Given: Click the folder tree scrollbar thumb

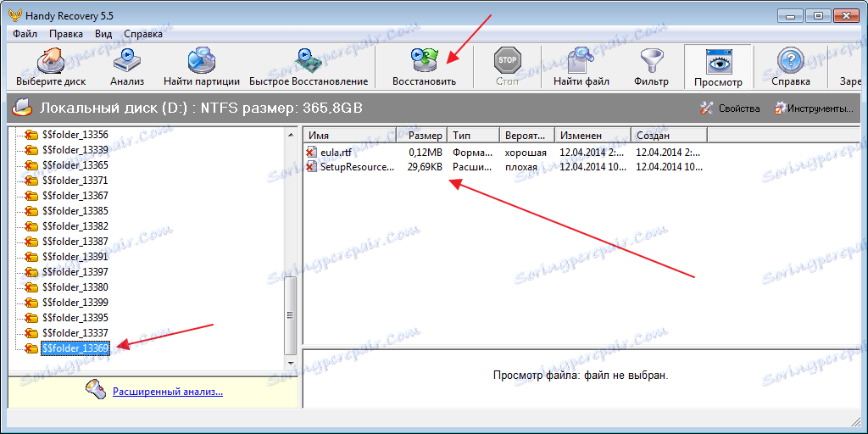Looking at the screenshot, I should (x=291, y=315).
